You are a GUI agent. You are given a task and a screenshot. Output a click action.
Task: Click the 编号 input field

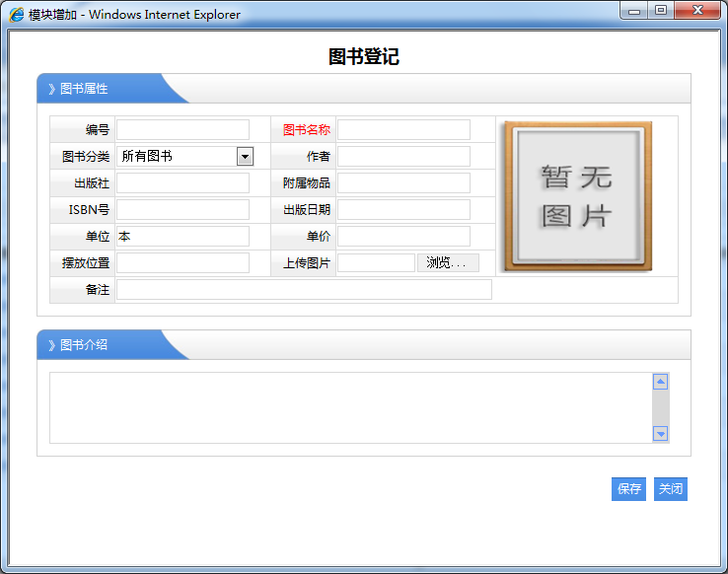tap(182, 130)
